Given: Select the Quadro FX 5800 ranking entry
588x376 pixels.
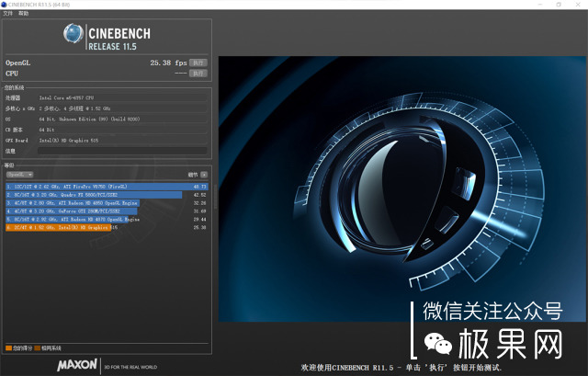Looking at the screenshot, I should click(x=92, y=195).
